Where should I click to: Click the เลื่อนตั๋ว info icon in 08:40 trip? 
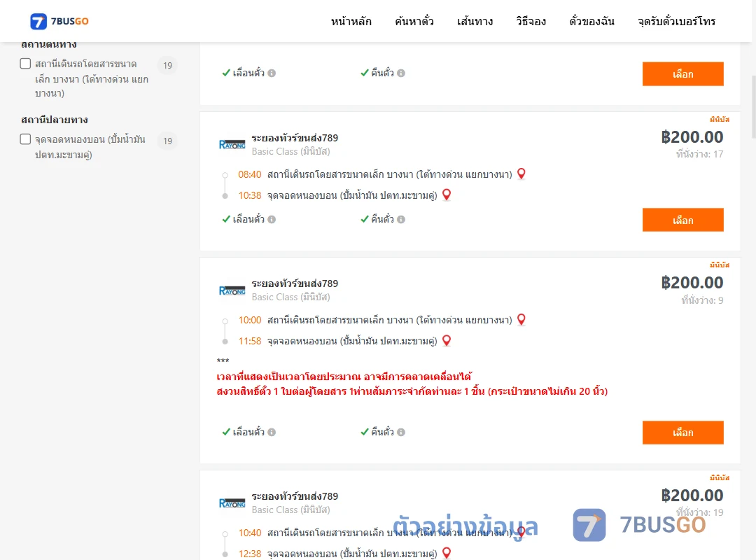[x=272, y=220]
